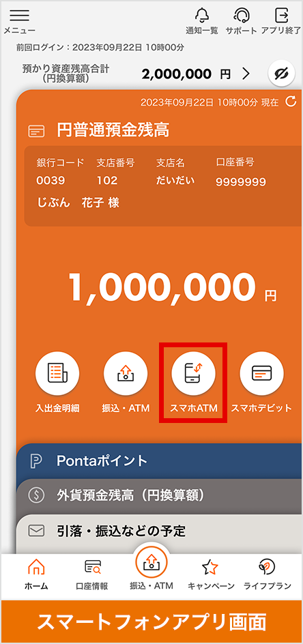Open スマホデビット card icon

(x=261, y=373)
